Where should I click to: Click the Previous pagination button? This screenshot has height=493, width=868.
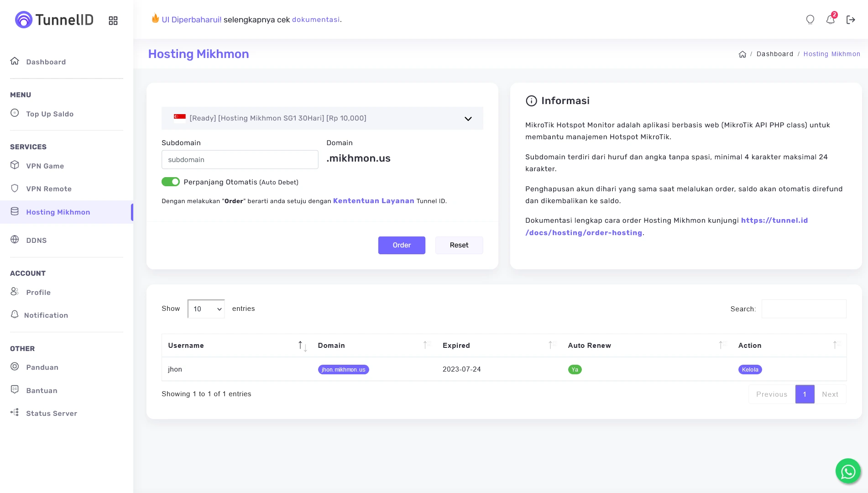772,394
